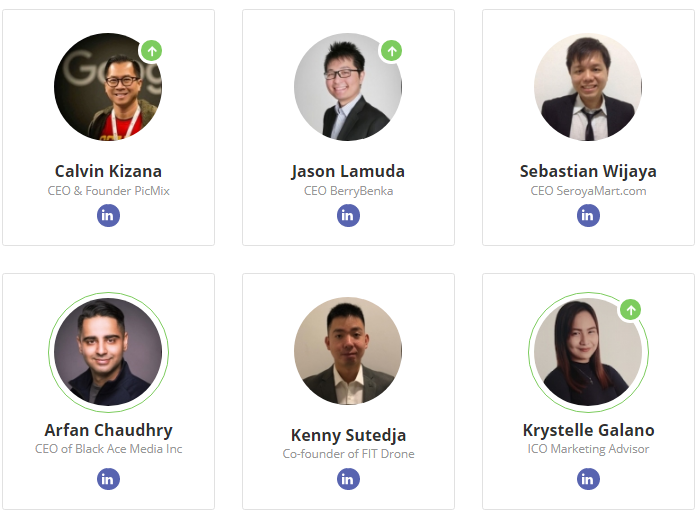Click the CEO BerryBenka subtitle
The width and height of the screenshot is (696, 530).
click(348, 191)
